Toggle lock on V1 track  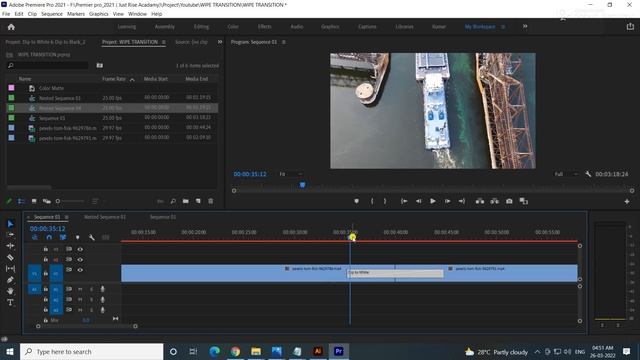click(46, 273)
